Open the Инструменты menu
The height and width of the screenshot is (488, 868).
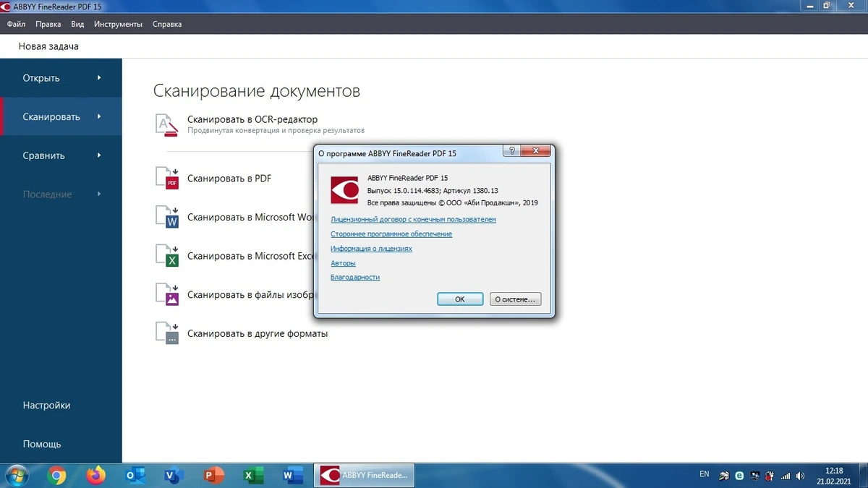click(118, 24)
